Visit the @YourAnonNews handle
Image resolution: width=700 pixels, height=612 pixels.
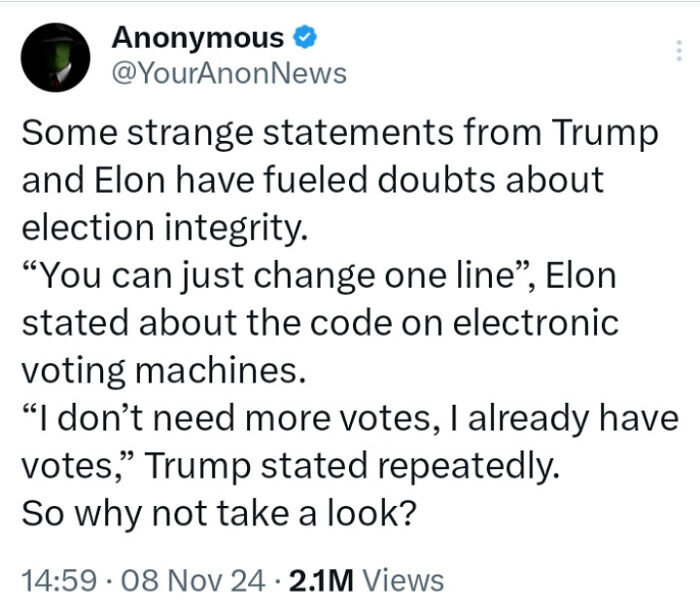click(x=229, y=74)
